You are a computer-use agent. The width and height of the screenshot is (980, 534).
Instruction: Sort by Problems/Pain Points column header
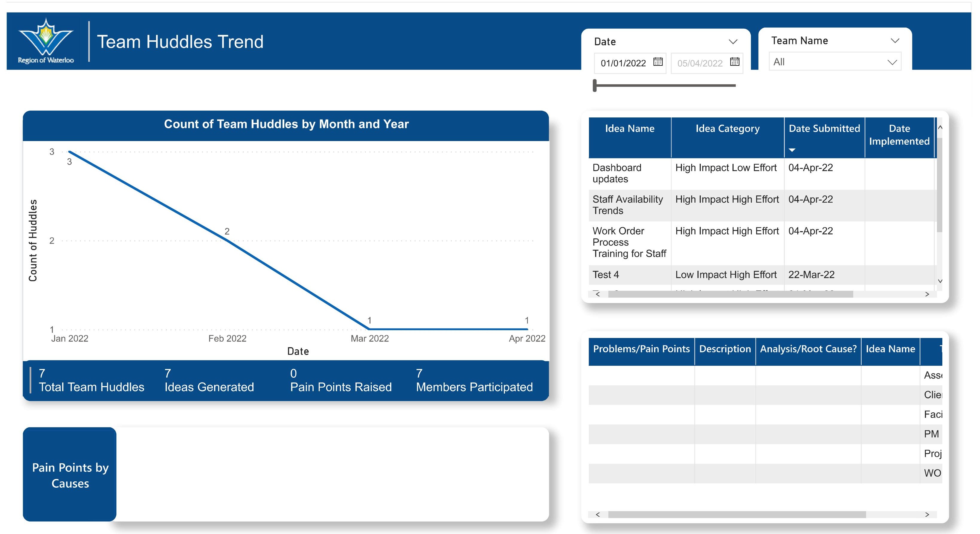(x=641, y=349)
